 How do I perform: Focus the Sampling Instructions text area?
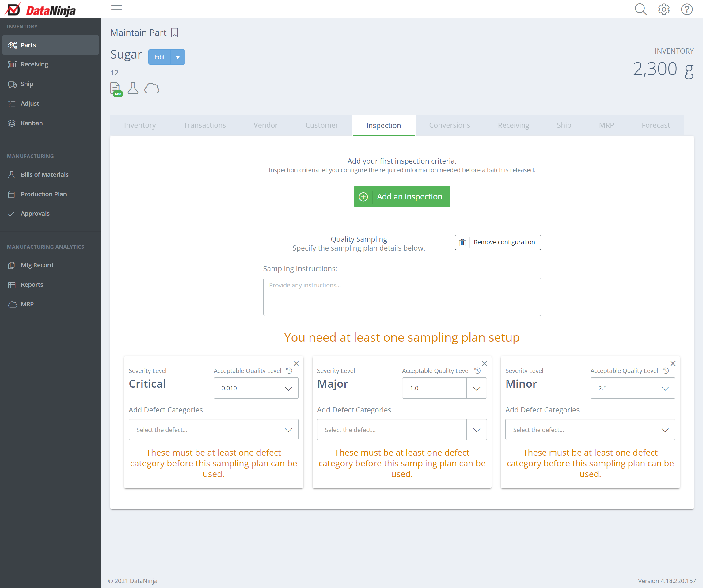(x=402, y=297)
